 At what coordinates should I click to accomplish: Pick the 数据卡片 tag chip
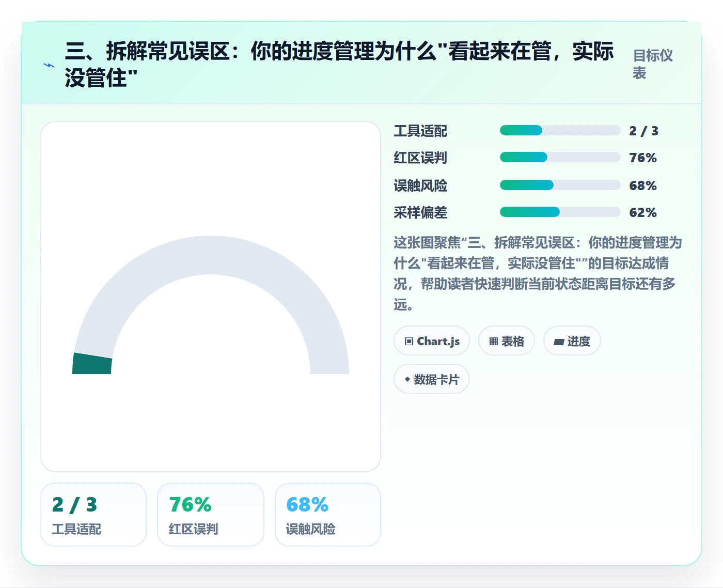pos(432,379)
